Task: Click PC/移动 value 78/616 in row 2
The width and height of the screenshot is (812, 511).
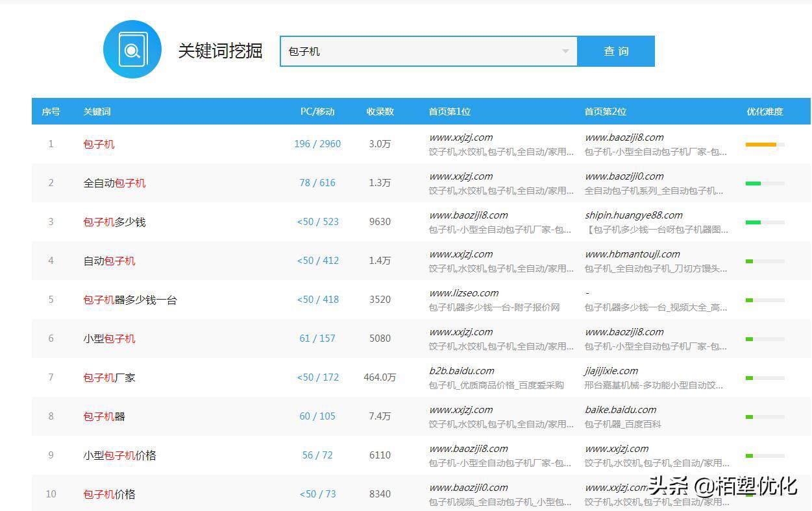Action: [x=317, y=183]
